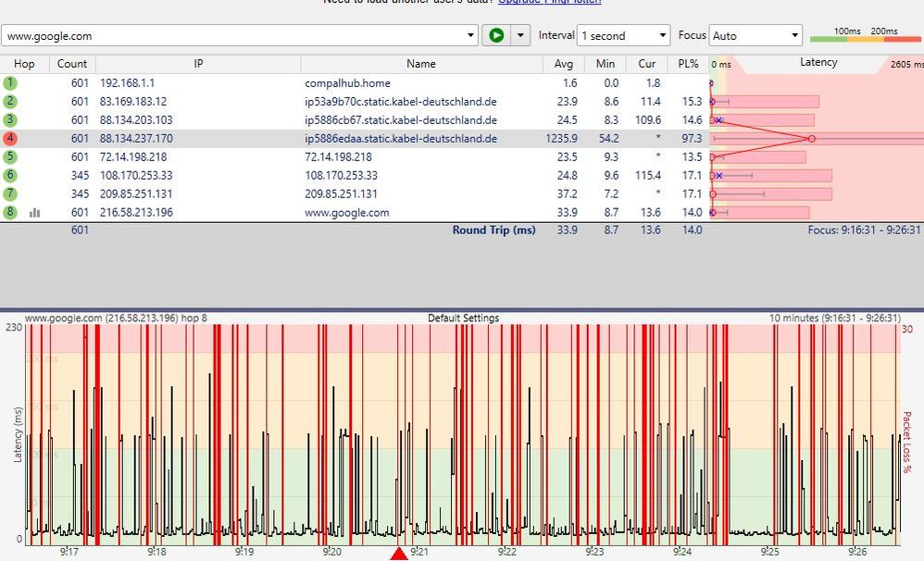Click the green start trace play button
Image resolution: width=924 pixels, height=561 pixels.
(x=496, y=35)
